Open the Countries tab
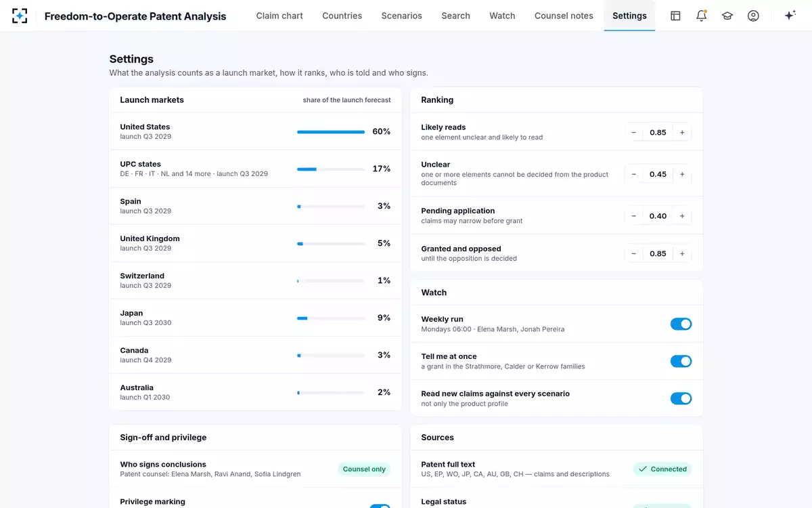This screenshot has height=508, width=812. [342, 16]
